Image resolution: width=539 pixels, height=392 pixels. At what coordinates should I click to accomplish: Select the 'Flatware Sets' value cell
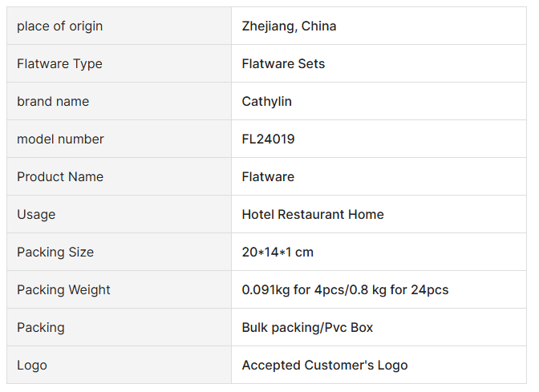[283, 64]
